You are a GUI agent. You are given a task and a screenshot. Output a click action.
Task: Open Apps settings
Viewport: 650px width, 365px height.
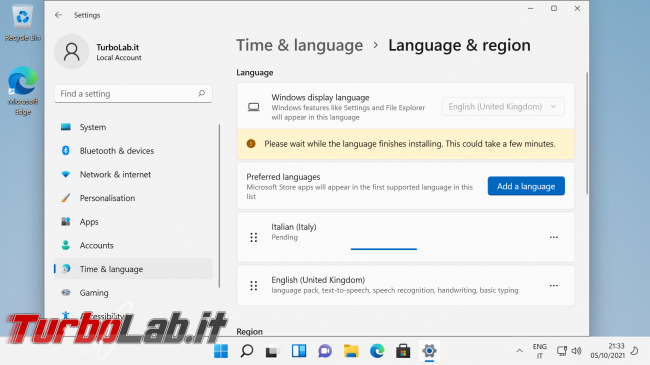click(x=133, y=221)
